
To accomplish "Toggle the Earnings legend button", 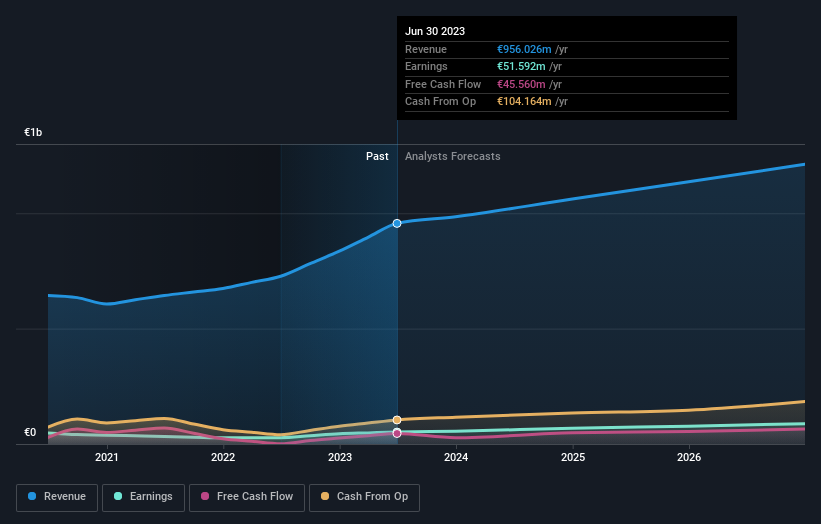I will [143, 497].
